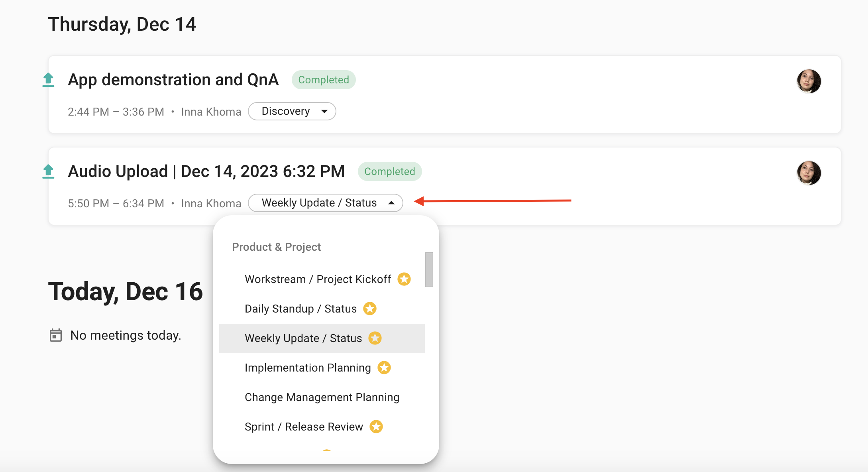Click Inna Khoma's avatar on App demonstration card
Image resolution: width=868 pixels, height=472 pixels.
[809, 81]
